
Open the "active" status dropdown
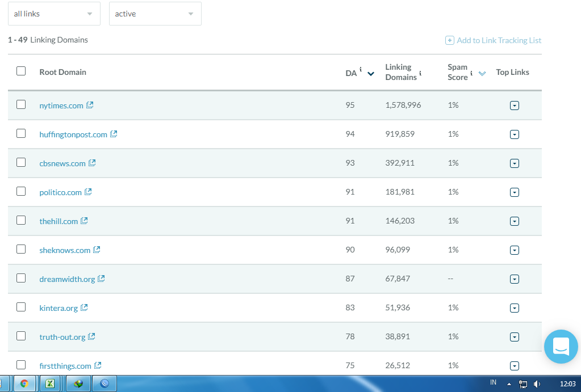click(155, 14)
